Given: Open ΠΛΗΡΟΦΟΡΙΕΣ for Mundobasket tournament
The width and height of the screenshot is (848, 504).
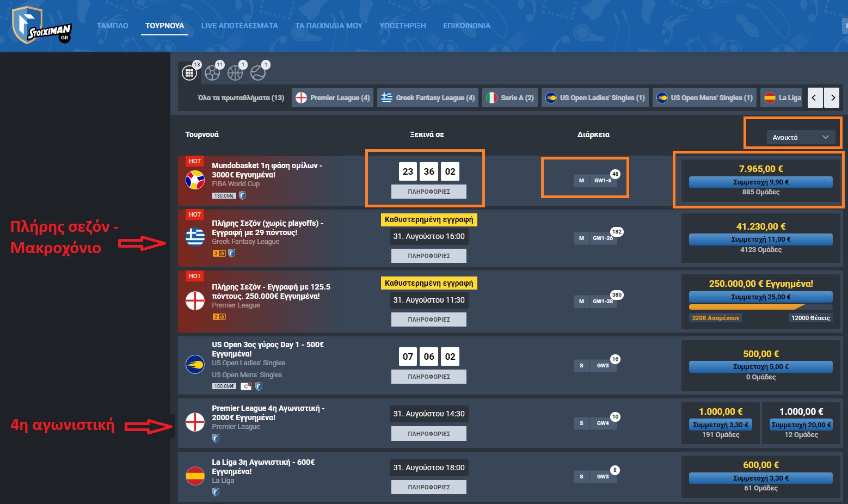Looking at the screenshot, I should [x=429, y=192].
